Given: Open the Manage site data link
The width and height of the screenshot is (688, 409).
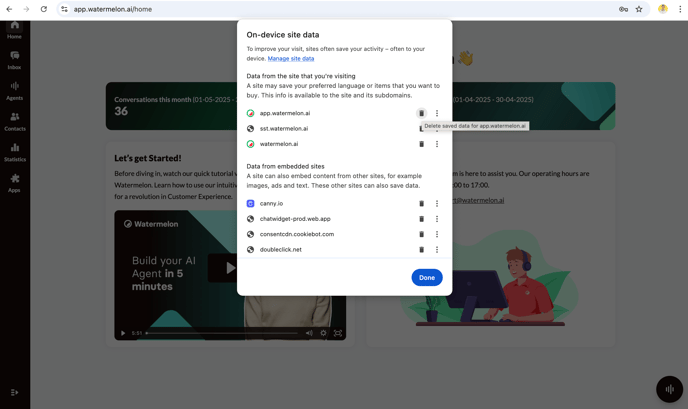Looking at the screenshot, I should 291,58.
